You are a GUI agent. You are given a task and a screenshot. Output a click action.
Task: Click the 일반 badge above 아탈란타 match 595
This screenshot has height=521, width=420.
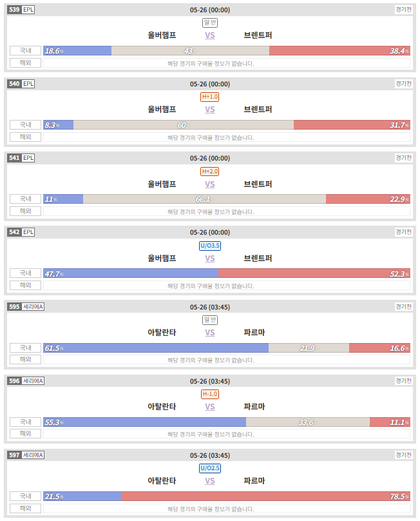210,320
